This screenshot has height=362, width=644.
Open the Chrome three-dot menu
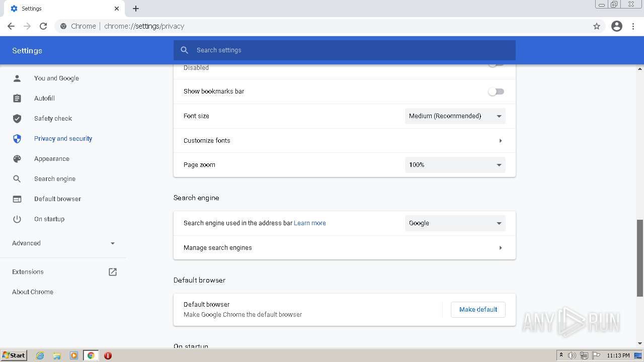(x=633, y=26)
